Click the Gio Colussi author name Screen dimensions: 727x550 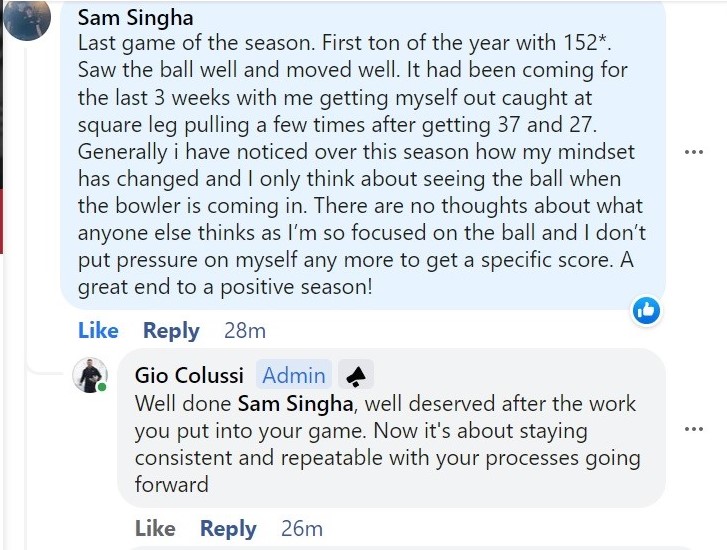189,375
